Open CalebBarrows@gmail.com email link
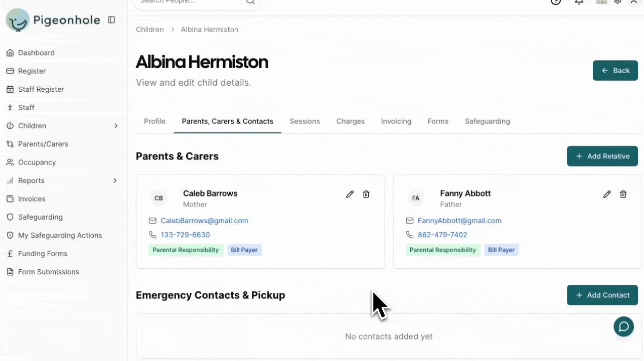644x361 pixels. (x=204, y=221)
